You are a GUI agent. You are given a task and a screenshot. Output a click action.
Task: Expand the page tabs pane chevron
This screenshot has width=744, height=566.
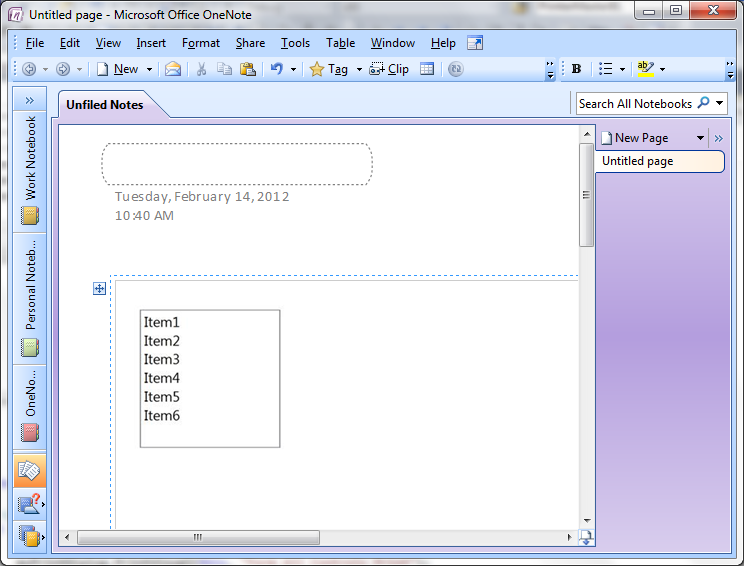point(718,139)
